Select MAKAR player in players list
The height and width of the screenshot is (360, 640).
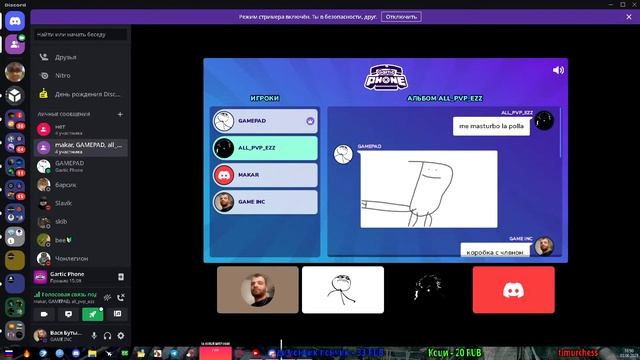[264, 175]
